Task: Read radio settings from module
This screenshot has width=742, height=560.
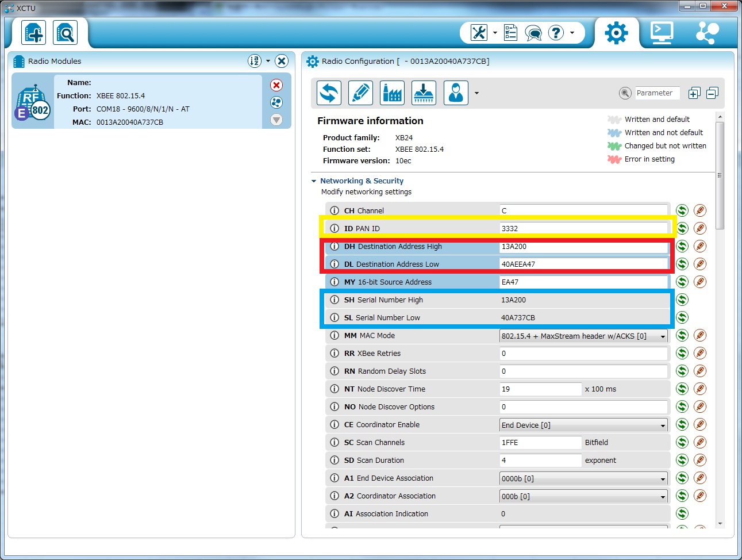Action: pos(329,93)
